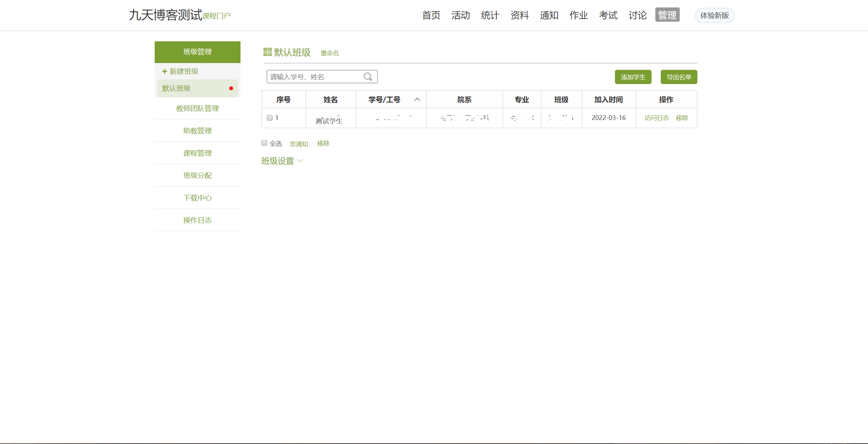The width and height of the screenshot is (868, 444).
Task: Select the 管理 tab in top navigation
Action: pos(667,15)
